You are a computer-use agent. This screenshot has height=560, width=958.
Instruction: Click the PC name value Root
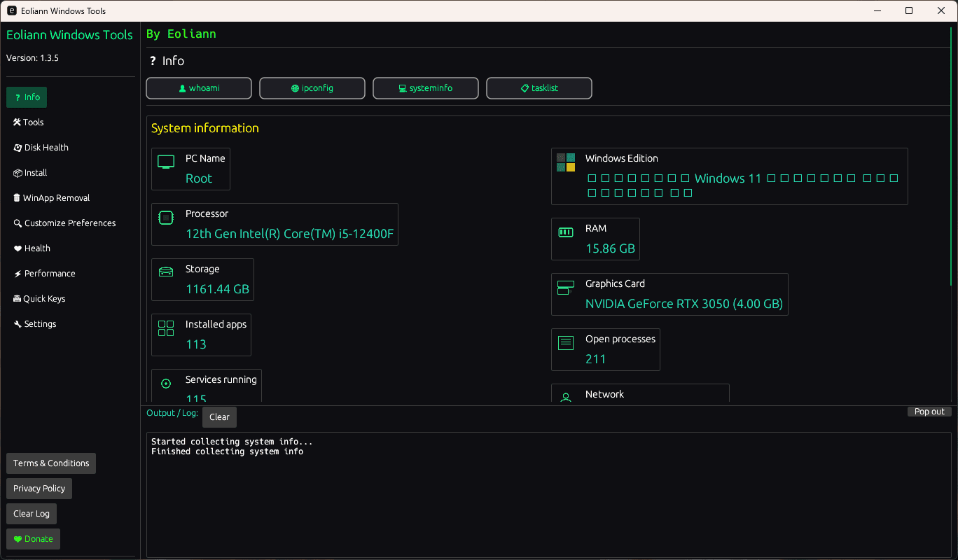click(x=199, y=178)
